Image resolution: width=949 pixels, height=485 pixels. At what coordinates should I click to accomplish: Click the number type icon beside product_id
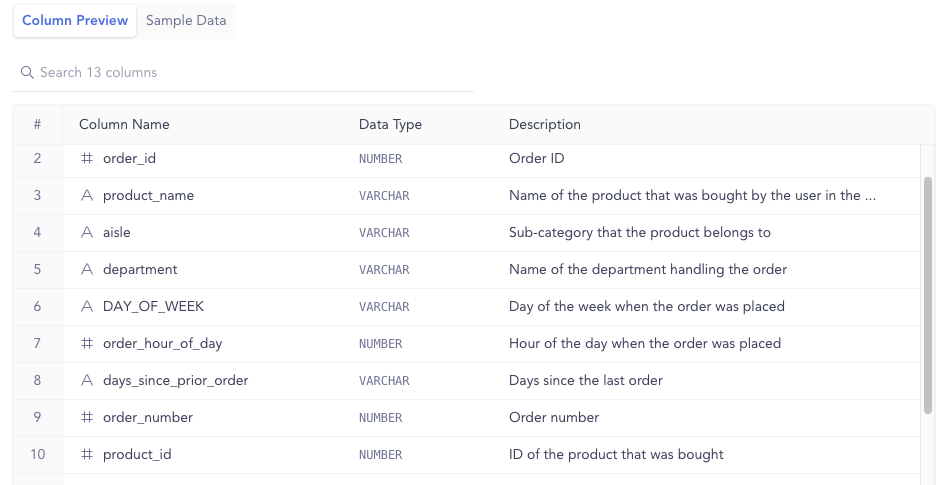(x=87, y=454)
